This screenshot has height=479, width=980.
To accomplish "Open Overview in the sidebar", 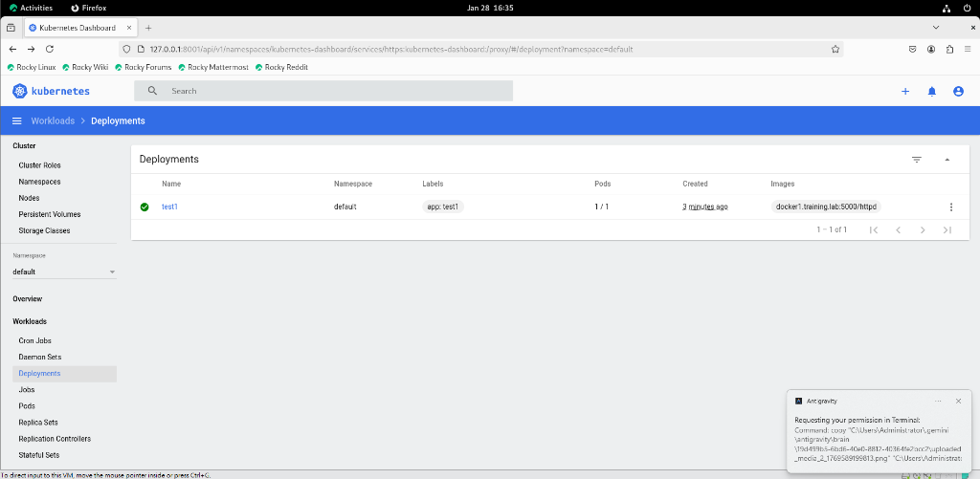I will pyautogui.click(x=28, y=299).
